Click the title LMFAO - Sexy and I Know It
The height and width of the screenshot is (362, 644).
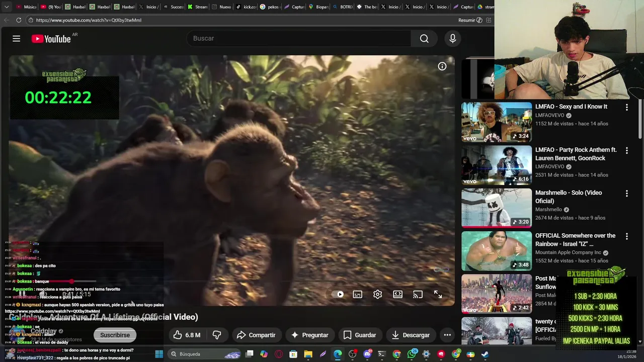[x=571, y=107]
